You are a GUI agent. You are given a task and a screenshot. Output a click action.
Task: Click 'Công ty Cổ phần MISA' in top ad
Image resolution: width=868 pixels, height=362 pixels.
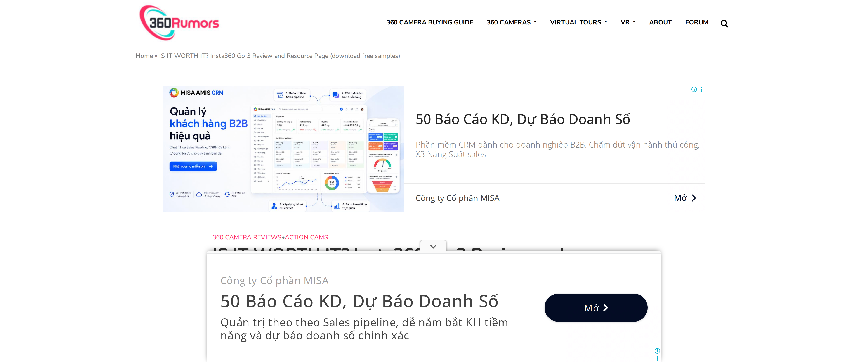coord(457,198)
